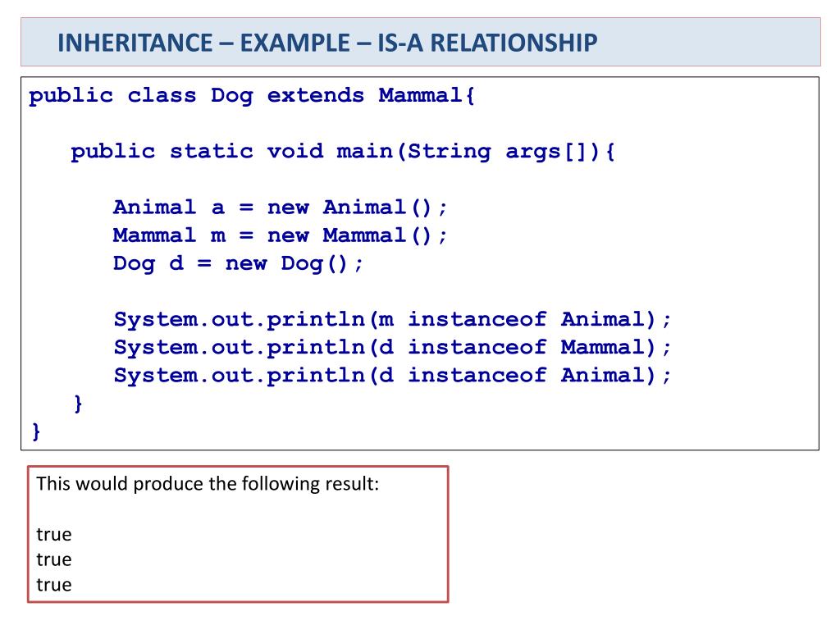Image resolution: width=840 pixels, height=630 pixels.
Task: Click the 'd instanceof Animal' println statement
Action: (392, 376)
